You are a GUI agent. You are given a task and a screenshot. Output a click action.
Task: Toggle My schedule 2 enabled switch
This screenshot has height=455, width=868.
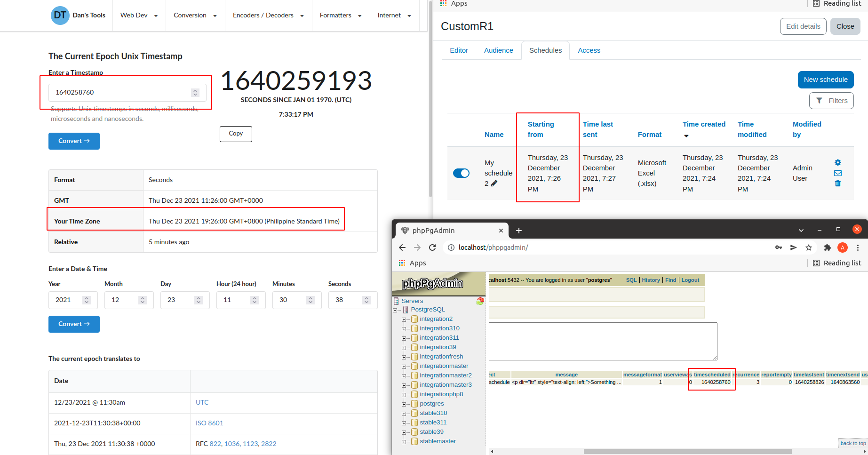(x=461, y=173)
